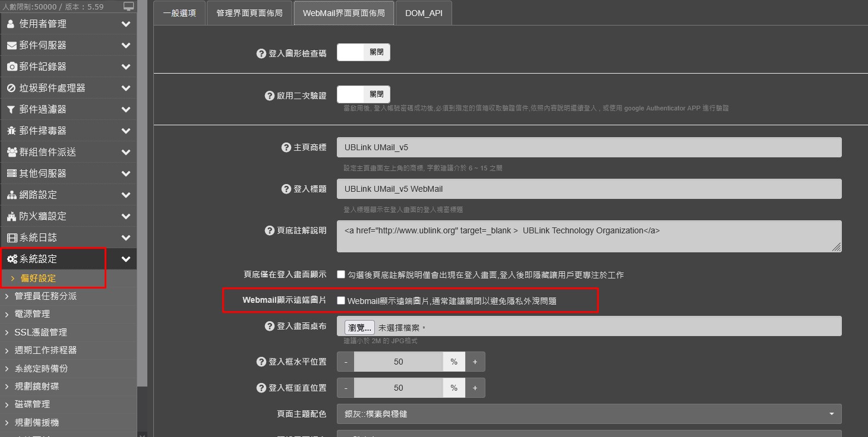Click the monitor icon at top of sidebar
This screenshot has width=868, height=437.
128,7
